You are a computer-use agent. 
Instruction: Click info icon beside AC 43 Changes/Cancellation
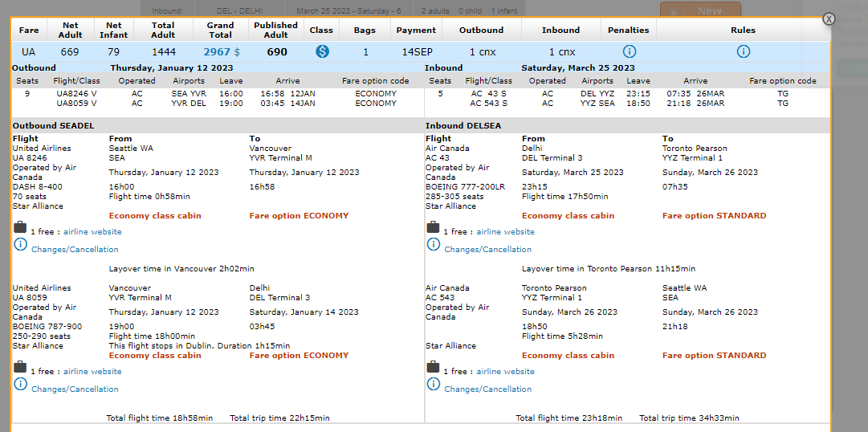click(x=434, y=246)
